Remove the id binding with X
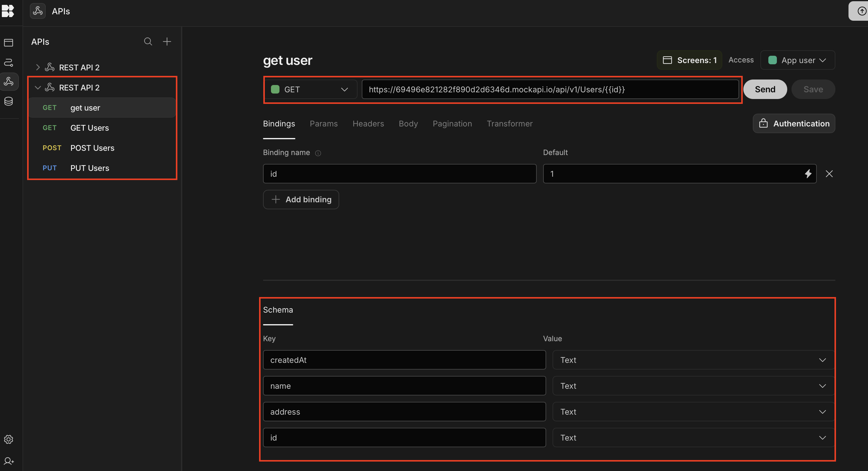Screen dimensions: 868x471 tap(829, 174)
